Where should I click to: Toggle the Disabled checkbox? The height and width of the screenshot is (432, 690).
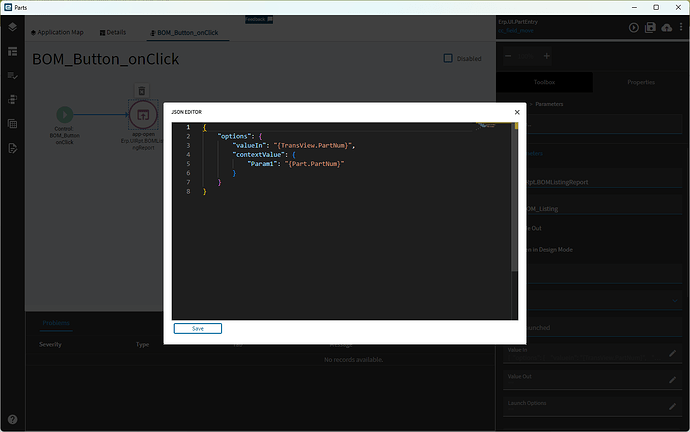[x=448, y=59]
